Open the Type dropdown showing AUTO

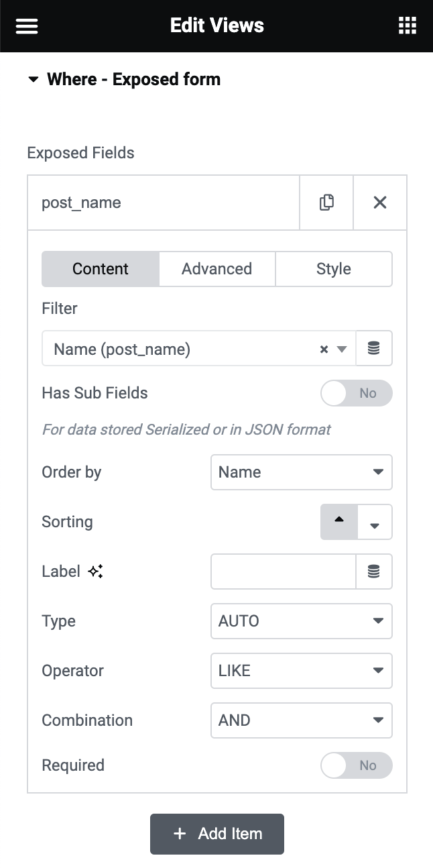tap(301, 621)
